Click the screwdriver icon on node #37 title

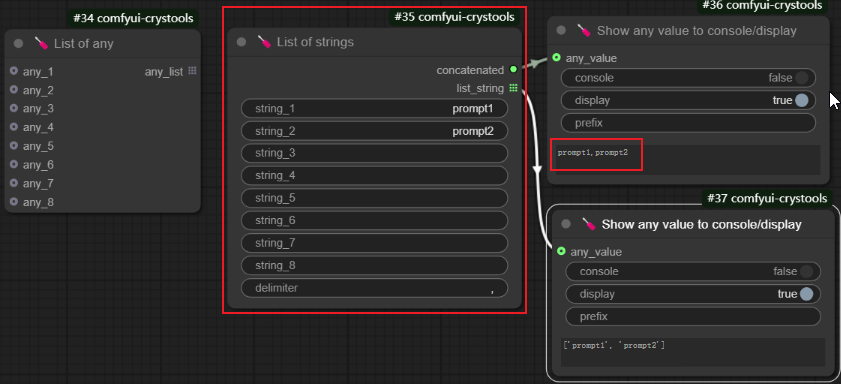tap(588, 224)
